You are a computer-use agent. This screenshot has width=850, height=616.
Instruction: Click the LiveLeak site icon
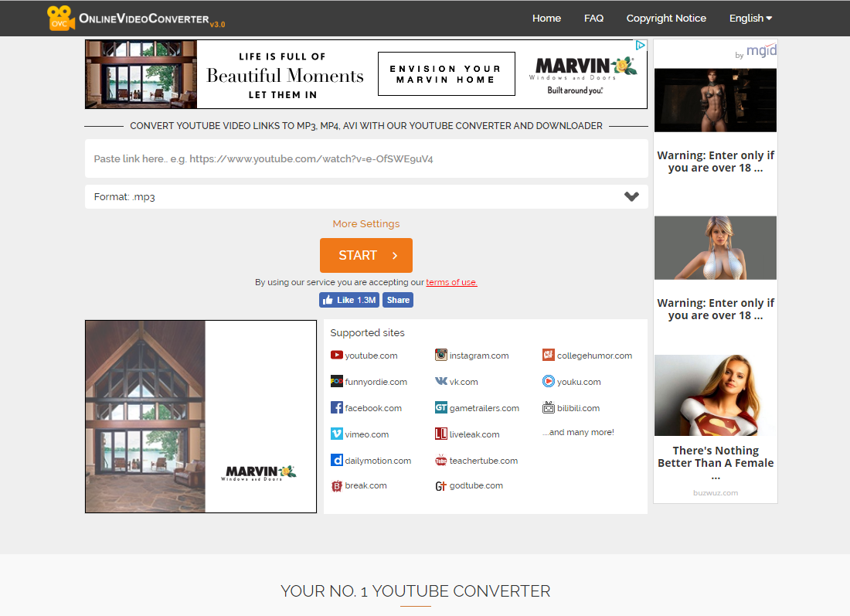click(x=441, y=434)
